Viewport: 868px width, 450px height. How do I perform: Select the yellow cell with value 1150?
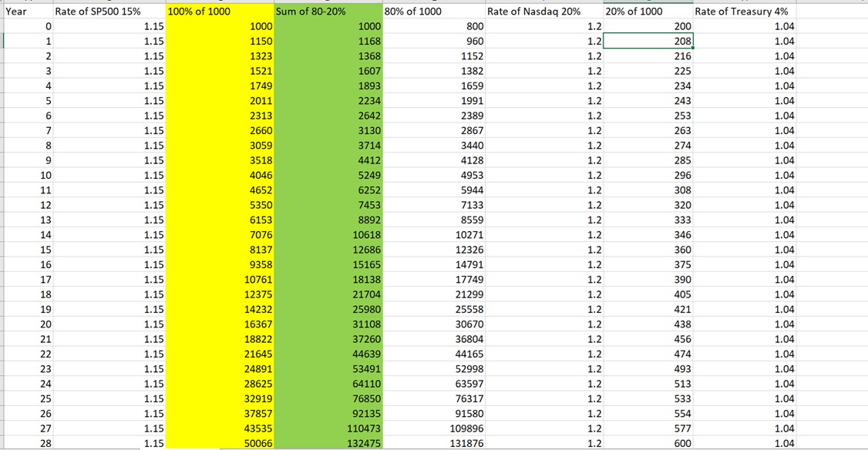tap(220, 41)
